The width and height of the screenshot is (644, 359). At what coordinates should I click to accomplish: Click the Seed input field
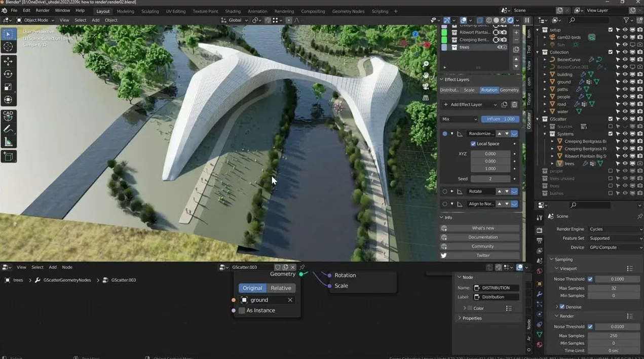(490, 179)
